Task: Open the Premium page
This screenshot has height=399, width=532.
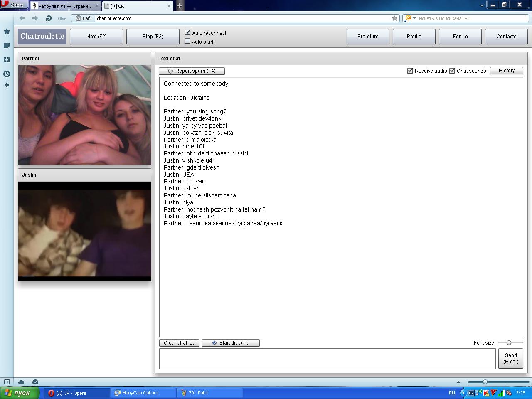Action: pos(368,37)
